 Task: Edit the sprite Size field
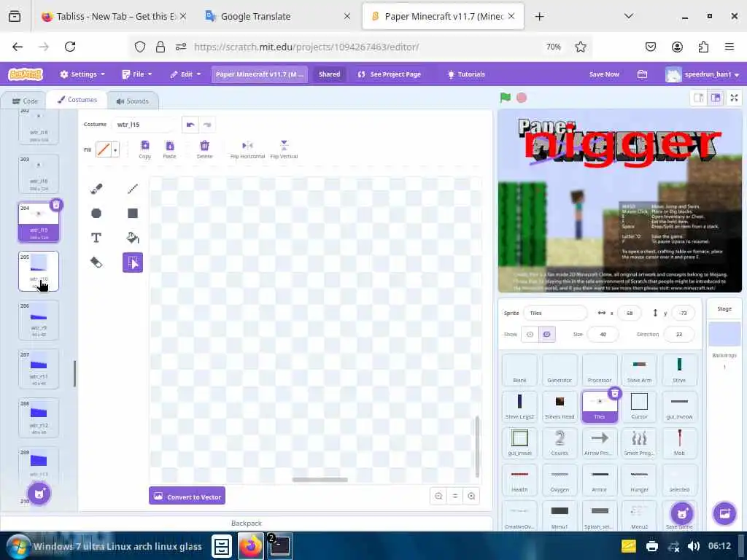coord(603,334)
